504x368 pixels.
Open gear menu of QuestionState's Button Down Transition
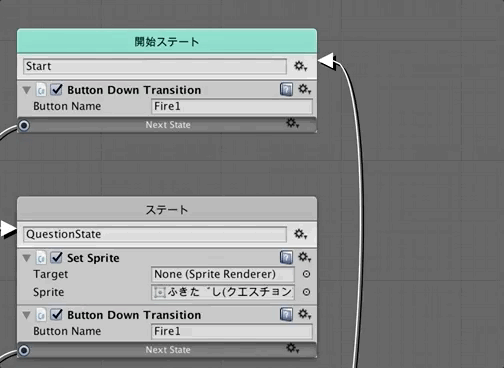304,314
